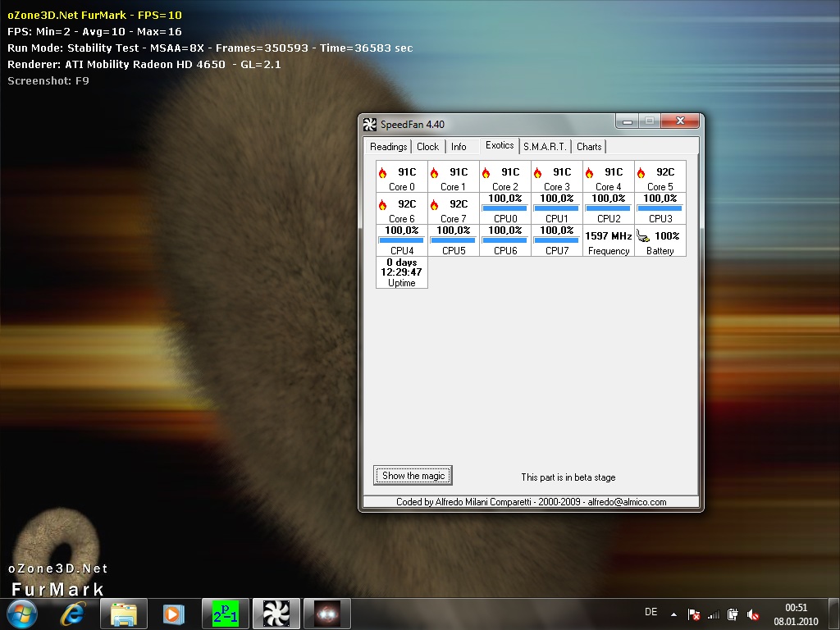Click the This part is in beta stage text
This screenshot has width=840, height=630.
click(x=568, y=477)
